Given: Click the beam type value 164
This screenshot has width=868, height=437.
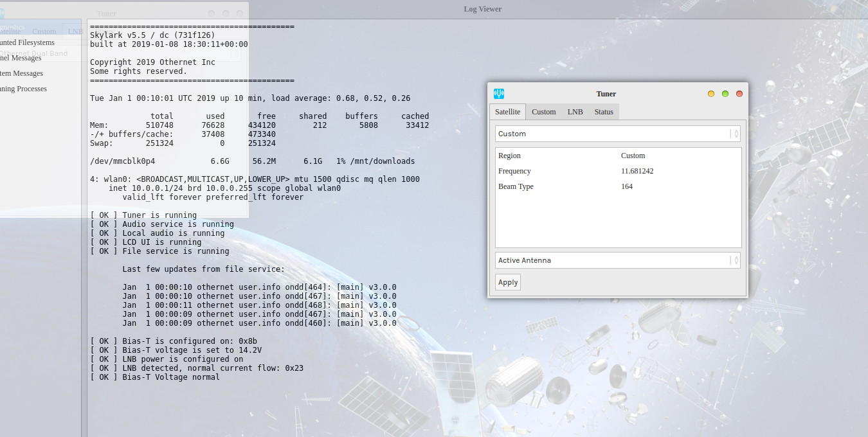Looking at the screenshot, I should (627, 186).
